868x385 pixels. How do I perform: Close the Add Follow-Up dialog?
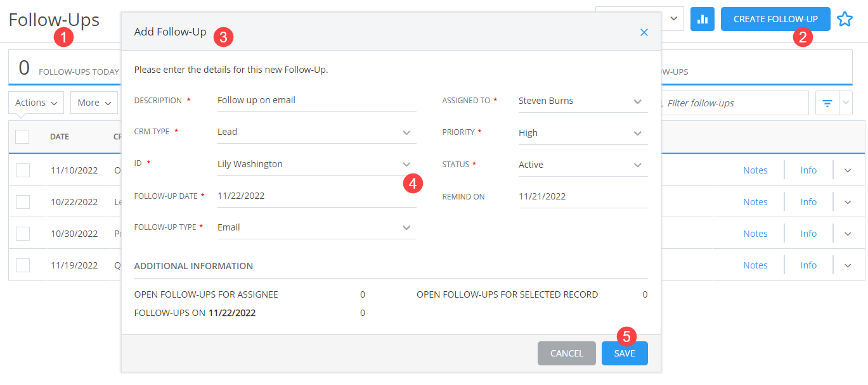pyautogui.click(x=644, y=32)
